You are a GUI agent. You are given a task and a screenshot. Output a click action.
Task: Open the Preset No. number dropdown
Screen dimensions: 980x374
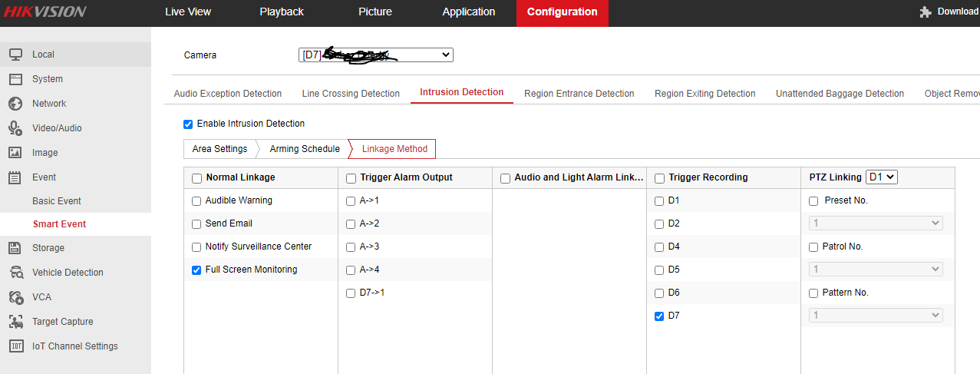tap(876, 223)
